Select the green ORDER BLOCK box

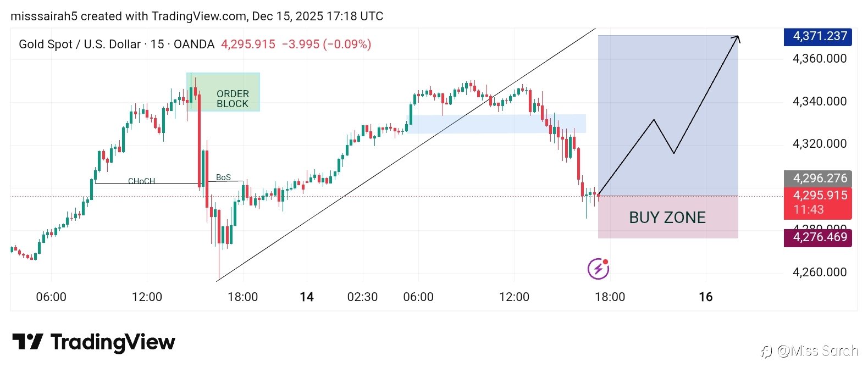(x=223, y=92)
